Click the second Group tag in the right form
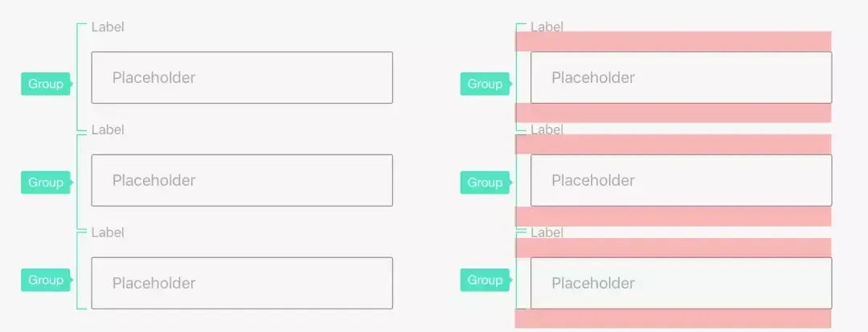868x332 pixels. tap(485, 182)
